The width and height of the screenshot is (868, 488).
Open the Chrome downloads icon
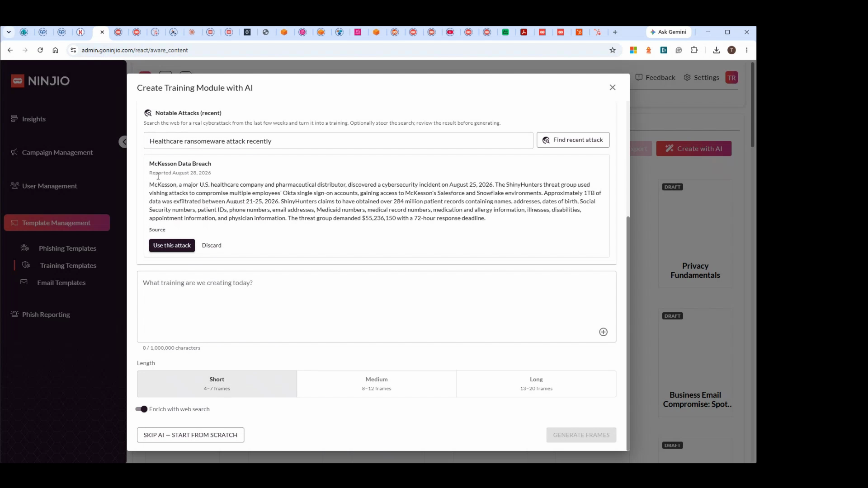pyautogui.click(x=716, y=50)
